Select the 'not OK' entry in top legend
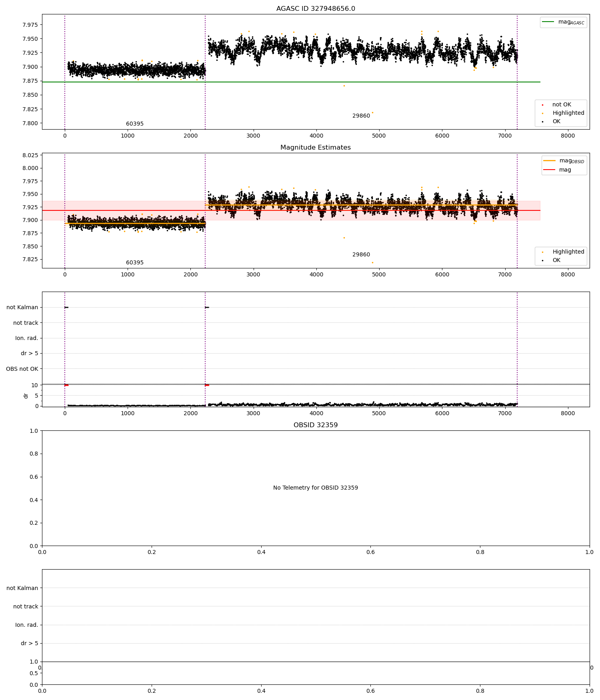Viewport: 600px width, 700px height. click(562, 104)
